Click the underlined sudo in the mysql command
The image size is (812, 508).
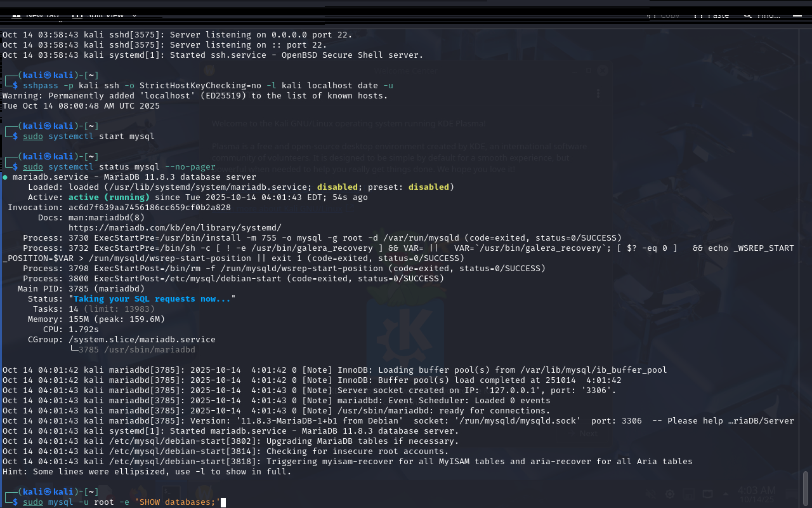[33, 502]
